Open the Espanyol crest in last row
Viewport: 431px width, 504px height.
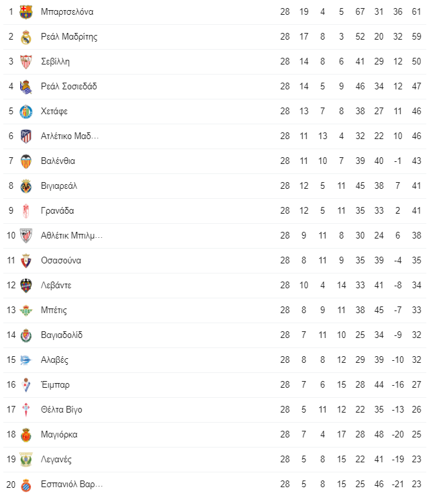[26, 485]
